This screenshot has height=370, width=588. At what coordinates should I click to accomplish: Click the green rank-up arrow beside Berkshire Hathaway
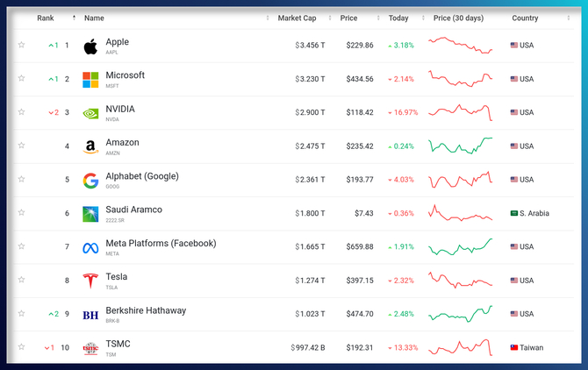[x=51, y=314]
